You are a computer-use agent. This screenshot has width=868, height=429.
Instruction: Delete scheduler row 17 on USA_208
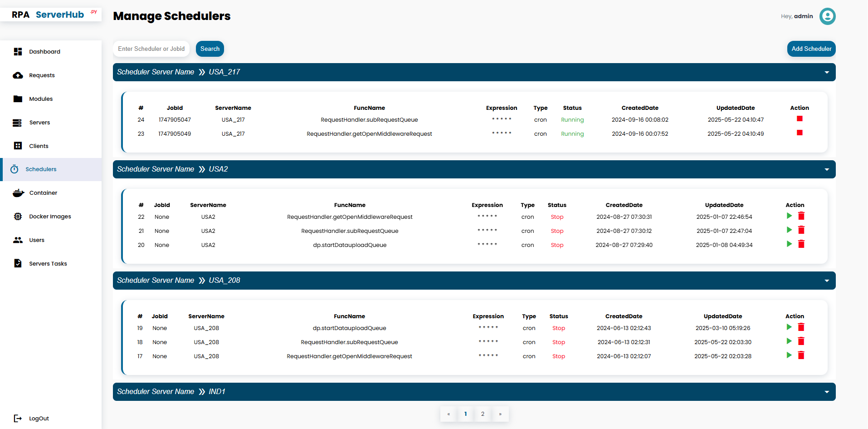pos(801,355)
